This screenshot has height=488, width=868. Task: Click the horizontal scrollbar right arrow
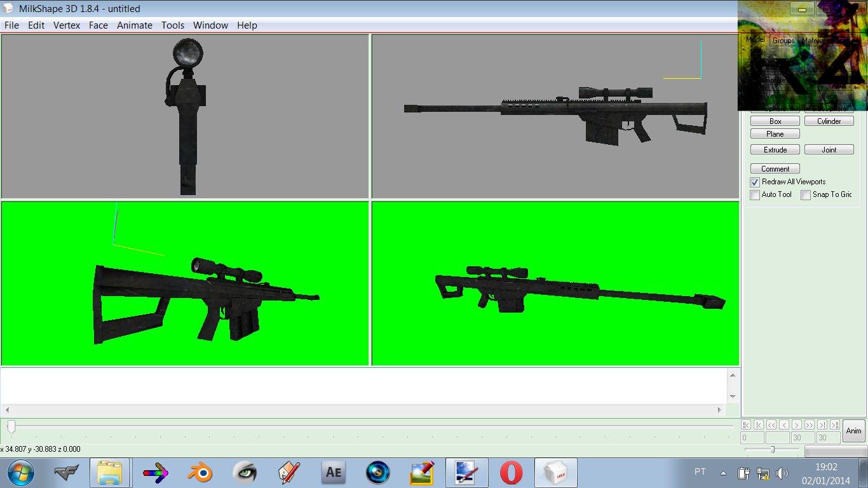(720, 410)
